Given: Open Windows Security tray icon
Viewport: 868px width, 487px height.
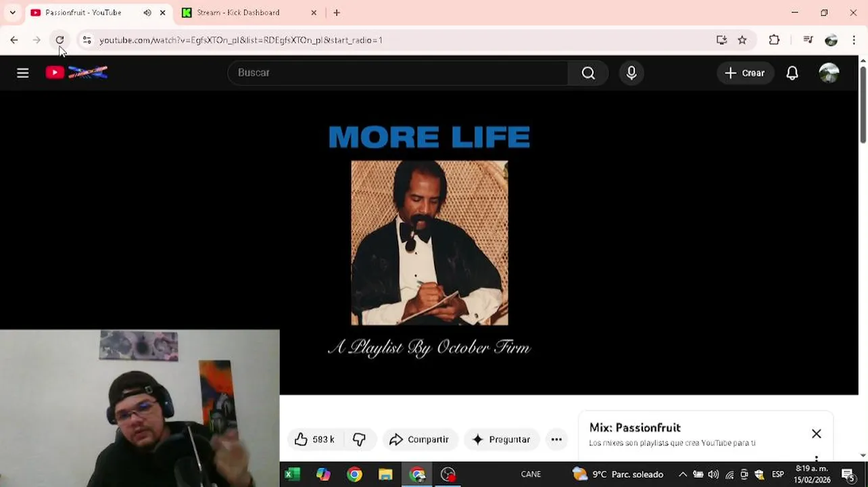Looking at the screenshot, I should tap(759, 475).
